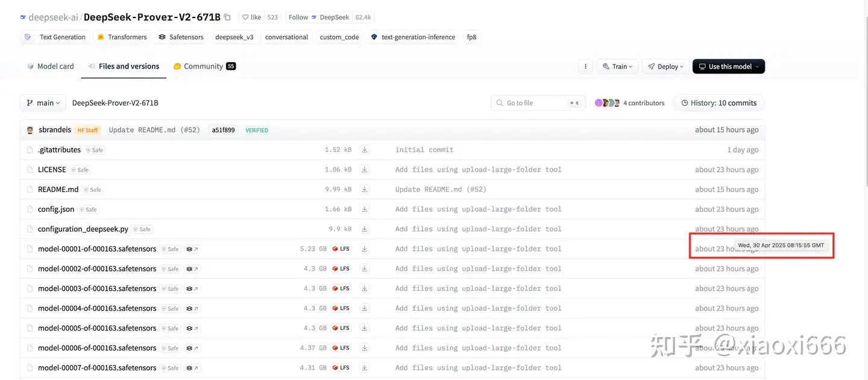Download model-00001-of-000163.safetensors via download icon
The height and width of the screenshot is (380, 868).
(365, 249)
